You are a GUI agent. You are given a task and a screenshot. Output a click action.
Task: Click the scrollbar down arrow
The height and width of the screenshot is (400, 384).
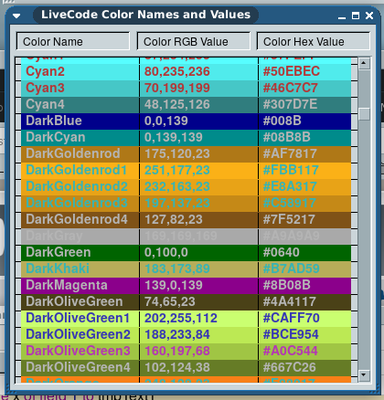(x=364, y=376)
